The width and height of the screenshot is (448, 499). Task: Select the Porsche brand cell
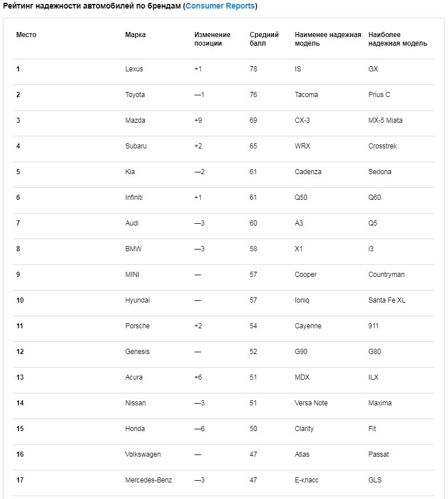click(x=137, y=326)
